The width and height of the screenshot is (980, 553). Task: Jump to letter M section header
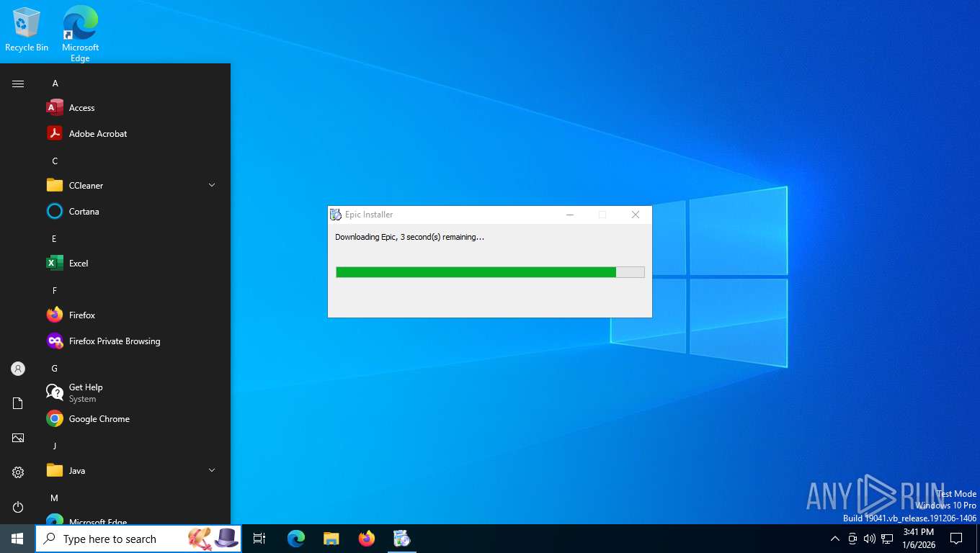pos(54,498)
